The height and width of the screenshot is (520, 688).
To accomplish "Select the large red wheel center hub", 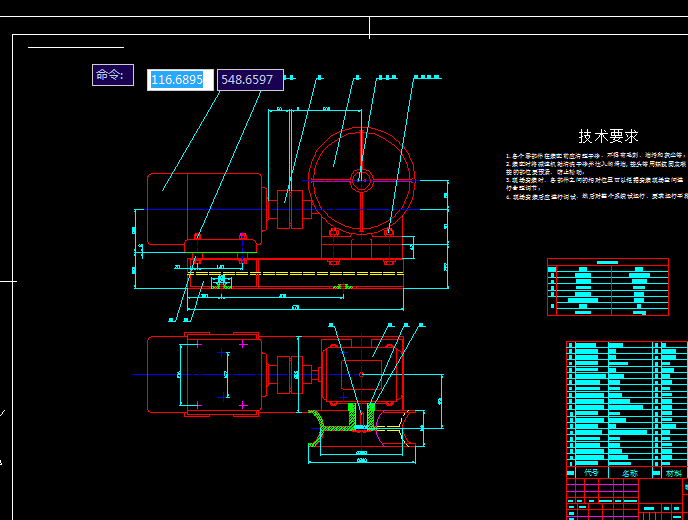I will click(362, 180).
